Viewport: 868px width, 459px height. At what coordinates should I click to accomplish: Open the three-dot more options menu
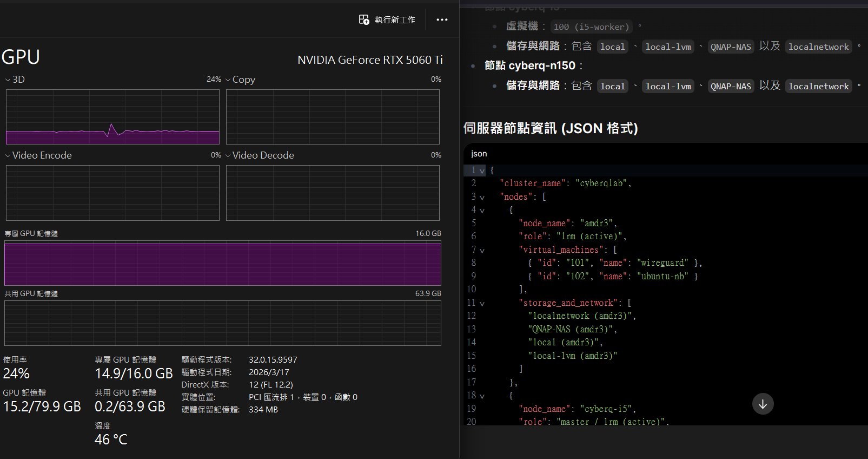442,19
